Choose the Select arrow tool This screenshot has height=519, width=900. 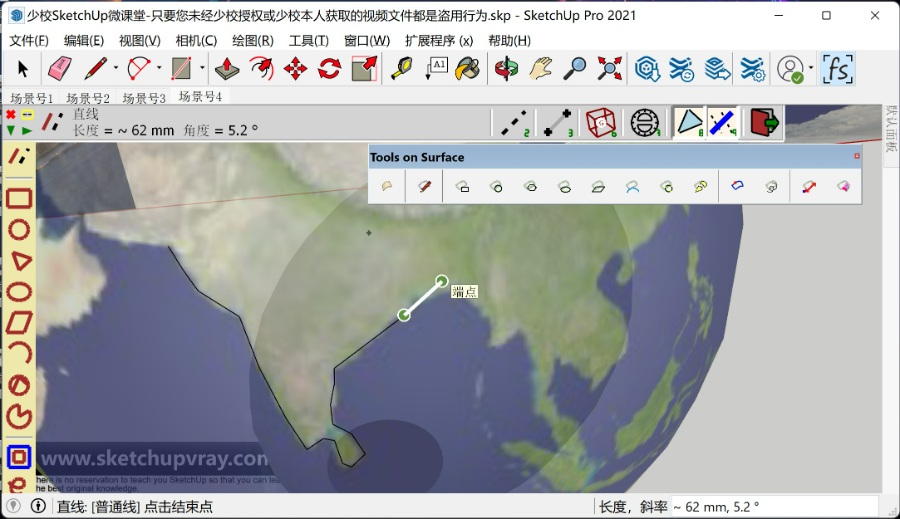coord(22,69)
